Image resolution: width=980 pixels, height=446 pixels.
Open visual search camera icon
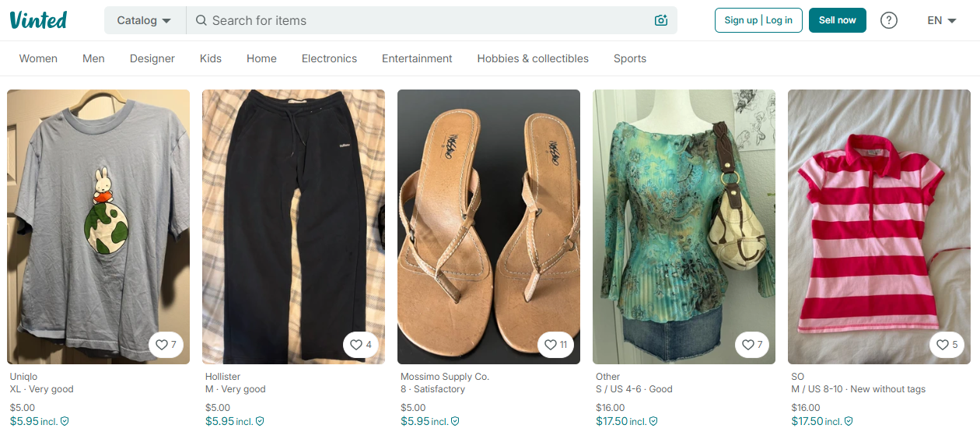coord(661,21)
